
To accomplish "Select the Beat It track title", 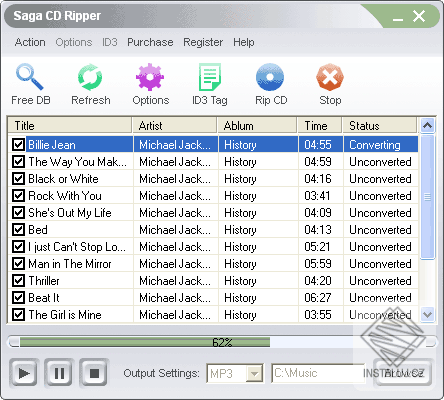I will (x=44, y=298).
